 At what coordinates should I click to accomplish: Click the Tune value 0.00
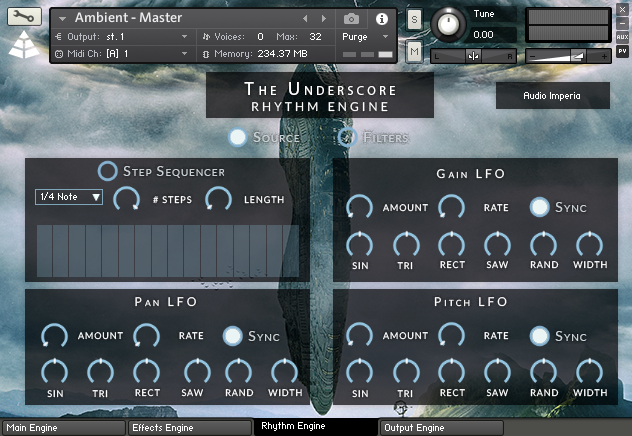pos(483,35)
